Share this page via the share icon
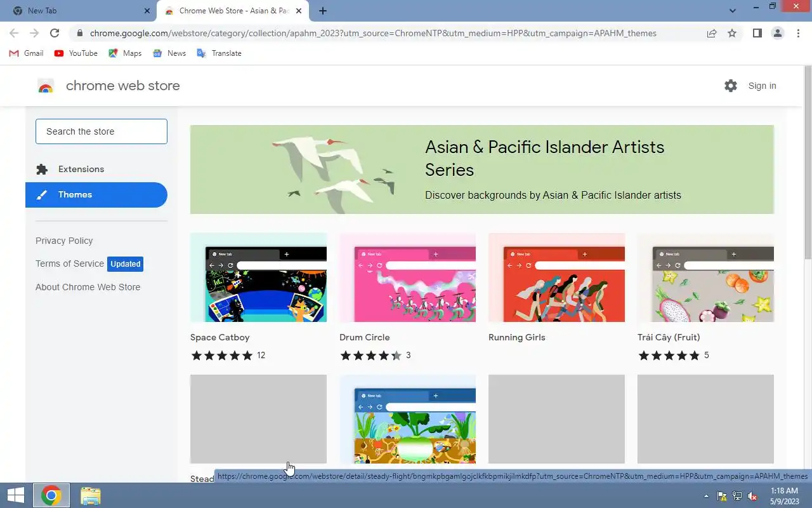This screenshot has width=812, height=508. [712, 33]
